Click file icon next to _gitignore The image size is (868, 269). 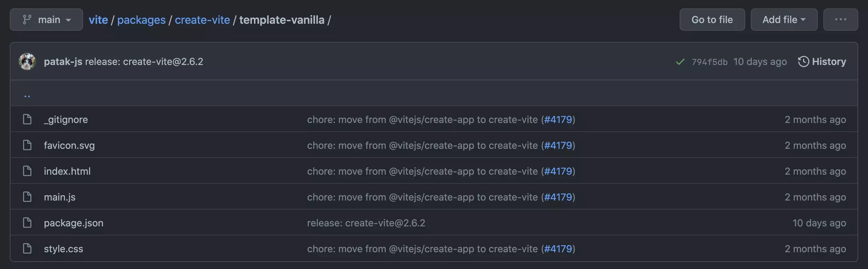pos(27,119)
